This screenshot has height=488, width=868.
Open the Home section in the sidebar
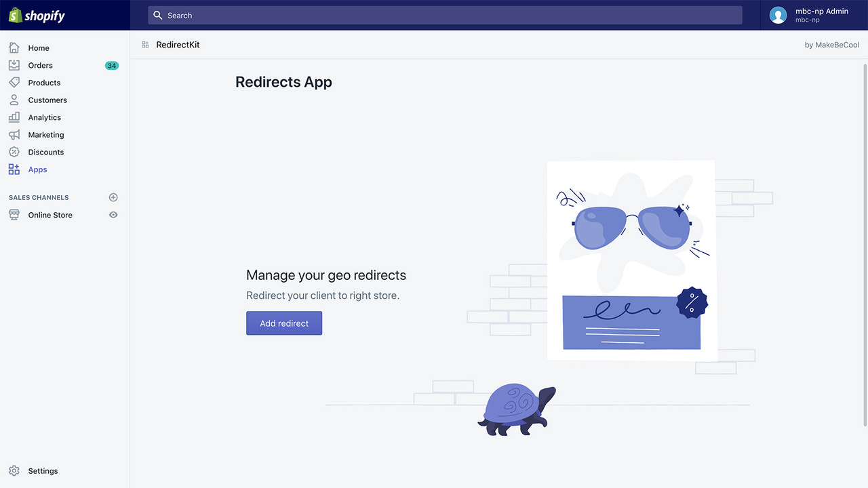pyautogui.click(x=39, y=47)
